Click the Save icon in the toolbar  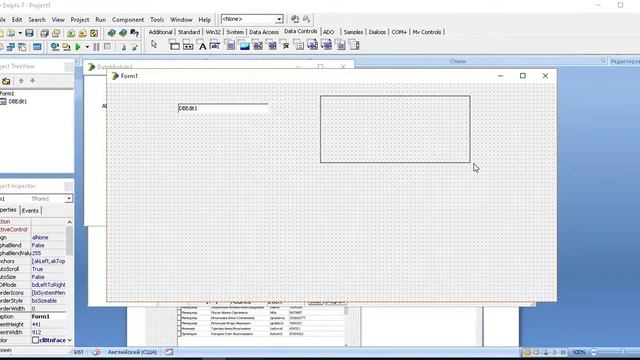pyautogui.click(x=29, y=33)
